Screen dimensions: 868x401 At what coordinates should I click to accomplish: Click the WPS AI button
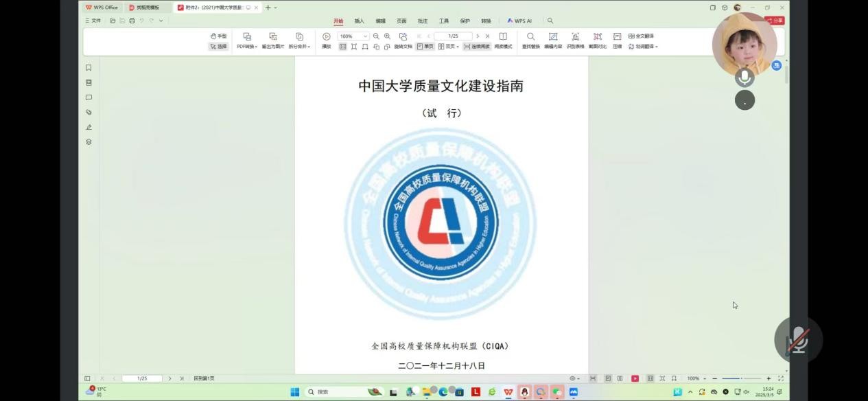click(x=519, y=21)
